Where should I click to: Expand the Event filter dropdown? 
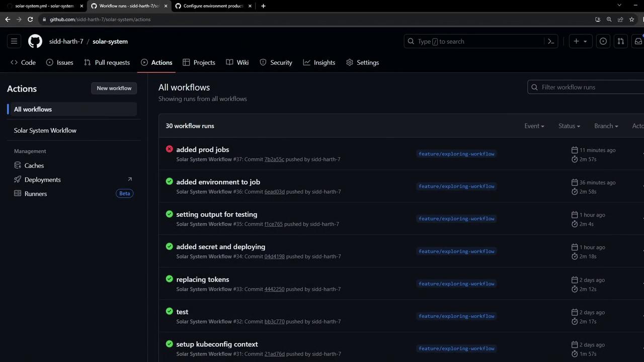(x=534, y=126)
